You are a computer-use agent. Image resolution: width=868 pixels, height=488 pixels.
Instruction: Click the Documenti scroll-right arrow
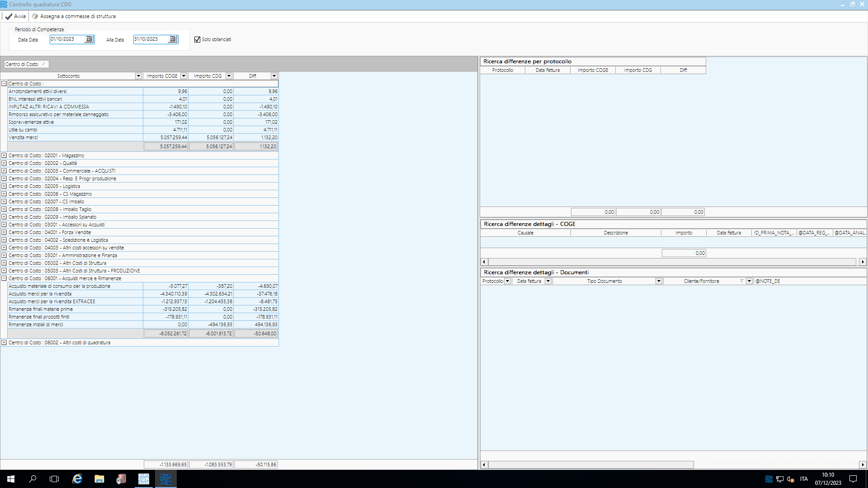pos(863,465)
